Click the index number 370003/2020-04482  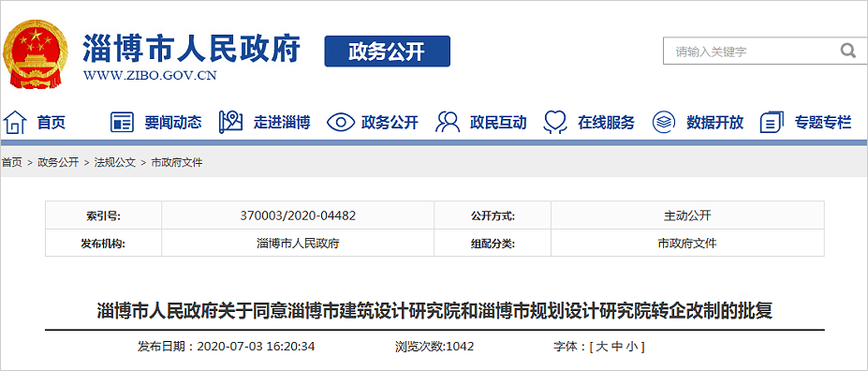click(298, 215)
